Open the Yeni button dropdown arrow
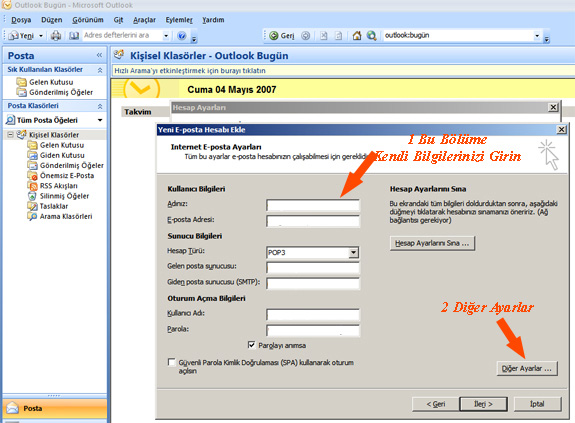Screen dimensions: 575x423 pyautogui.click(x=41, y=36)
